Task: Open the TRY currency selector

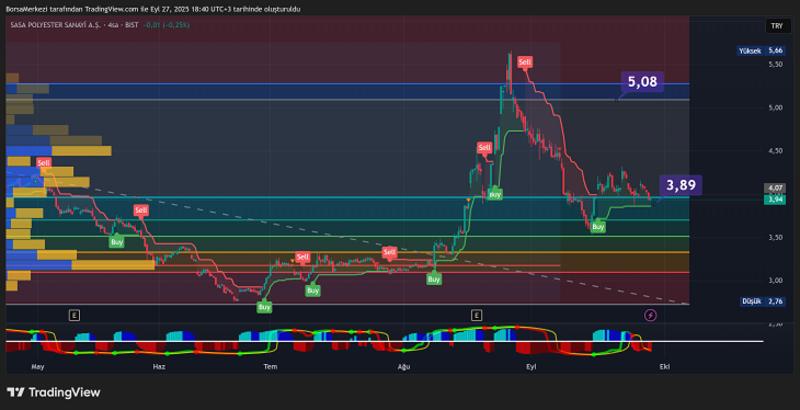Action: pyautogui.click(x=777, y=26)
